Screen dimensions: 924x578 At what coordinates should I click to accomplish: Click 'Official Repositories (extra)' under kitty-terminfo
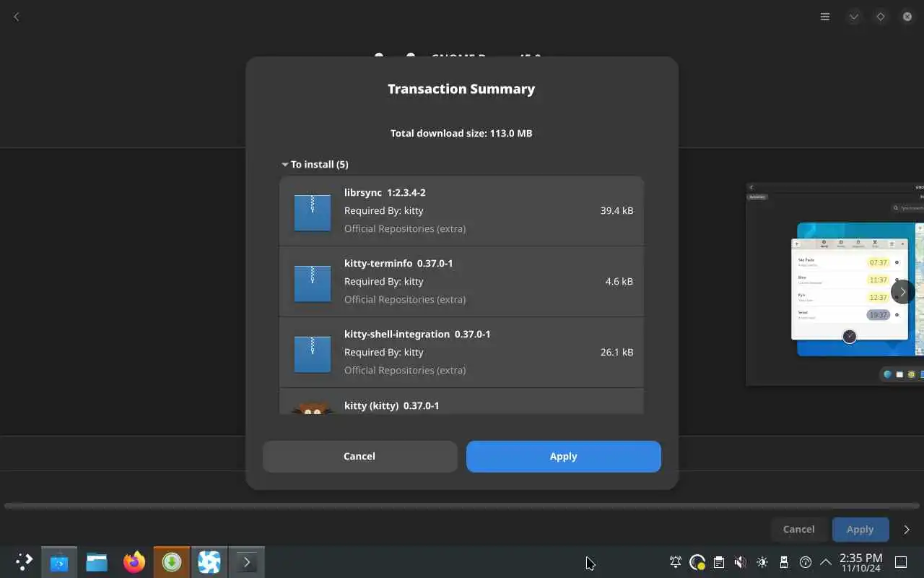405,299
